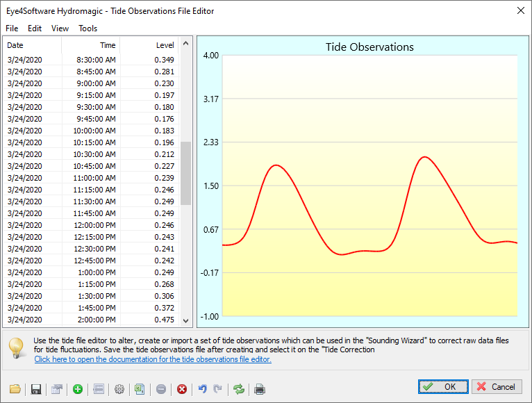
Task: Sort by the Level column header
Action: pyautogui.click(x=149, y=45)
